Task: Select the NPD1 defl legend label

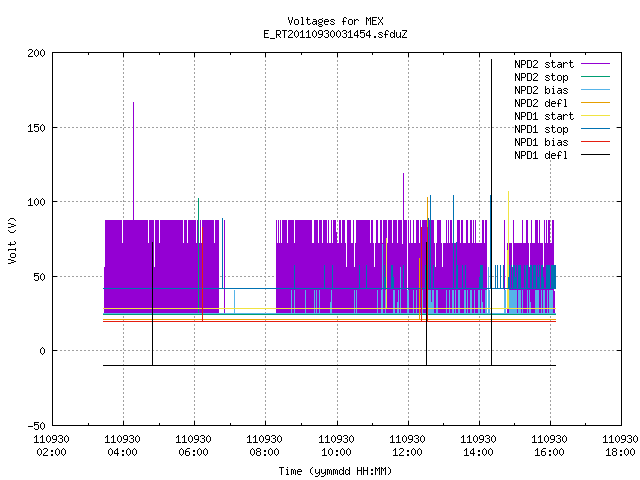Action: tap(541, 155)
